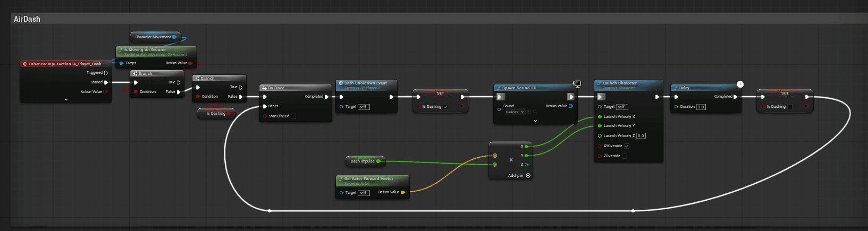Viewport: 868px width, 231px height.
Task: Click Spawn Sound 2D Return Value pin
Action: pyautogui.click(x=571, y=106)
